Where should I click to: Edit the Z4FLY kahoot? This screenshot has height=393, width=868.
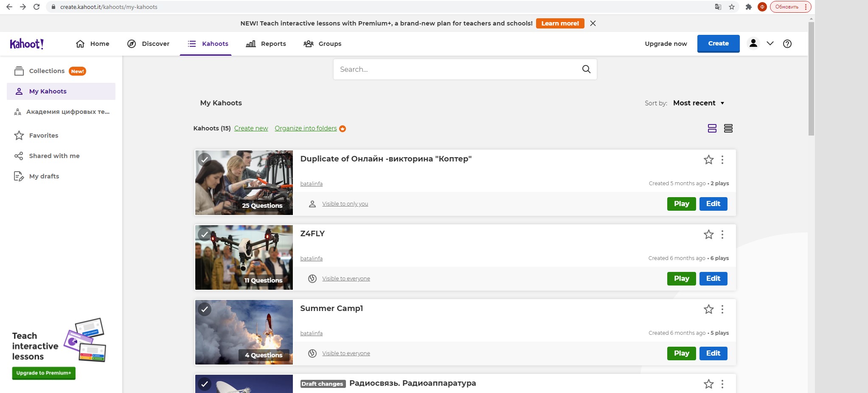713,279
